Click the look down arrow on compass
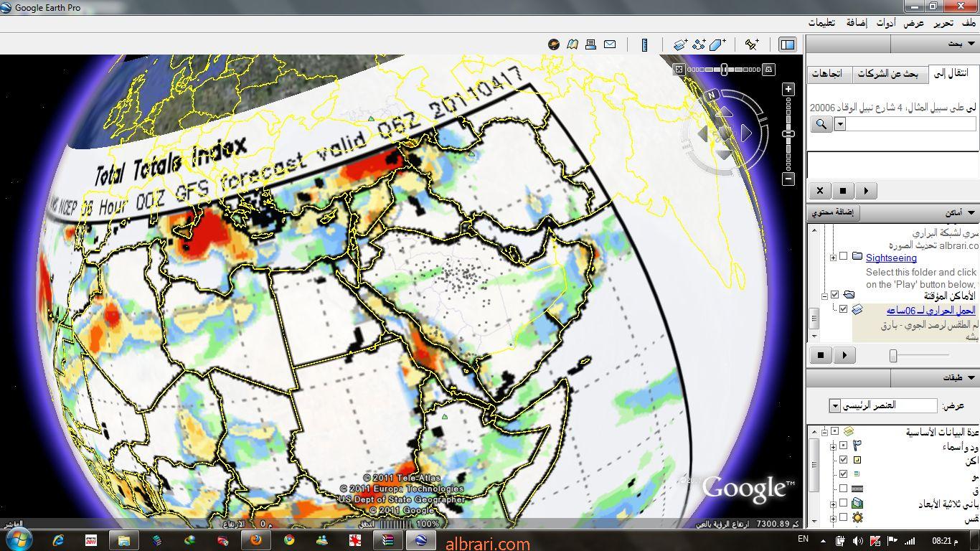Screen dimensions: 980x551 (724, 155)
